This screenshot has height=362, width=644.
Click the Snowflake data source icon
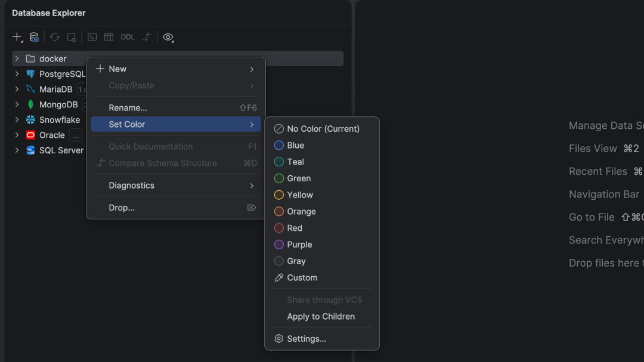point(30,119)
